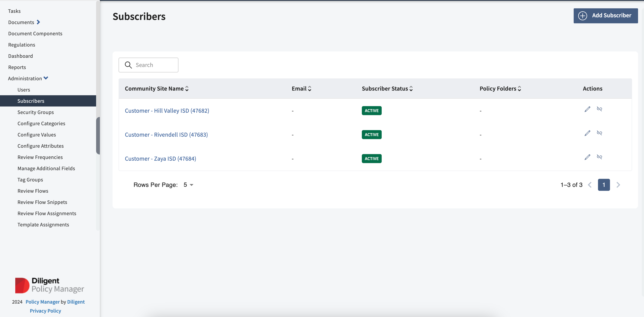Viewport: 644px width, 317px height.
Task: Open Configure Categories page
Action: (41, 124)
